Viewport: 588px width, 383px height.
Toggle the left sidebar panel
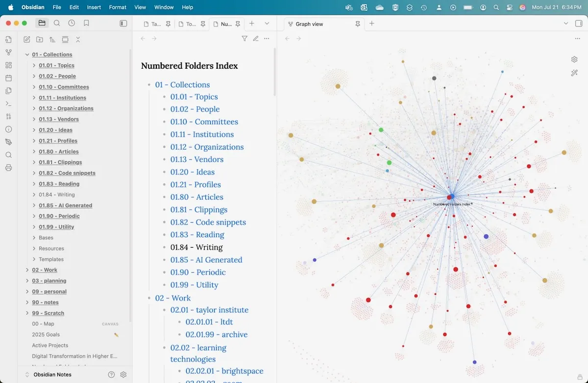123,23
